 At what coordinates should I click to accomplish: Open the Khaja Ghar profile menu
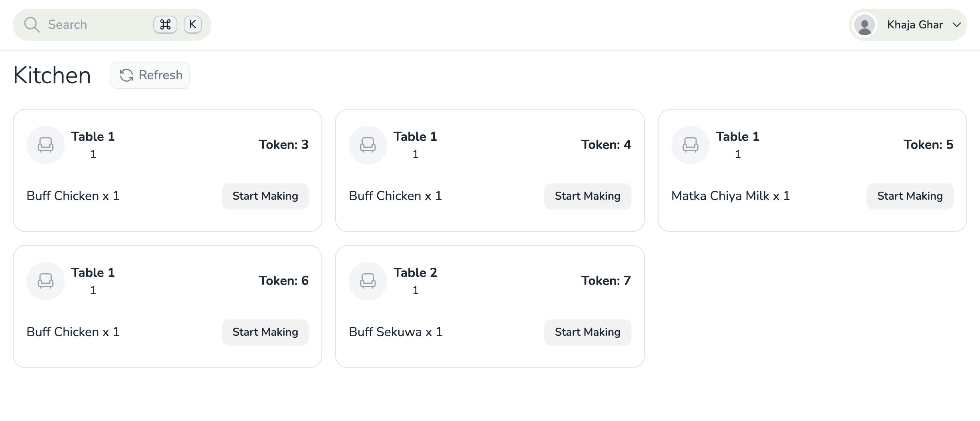(914, 25)
